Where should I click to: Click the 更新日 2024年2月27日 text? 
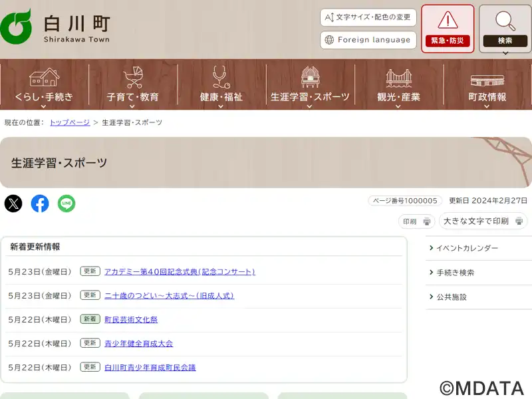point(488,201)
